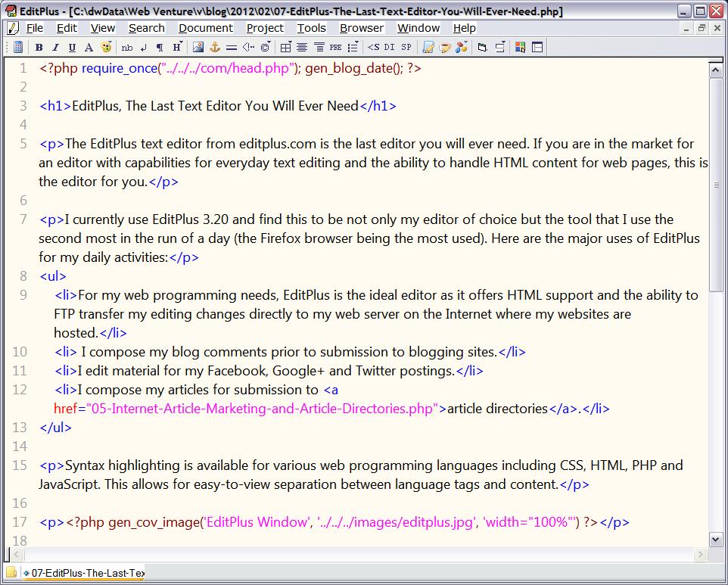This screenshot has width=728, height=585.
Task: Click the HTML toolbar calculator icon
Action: pyautogui.click(x=18, y=48)
